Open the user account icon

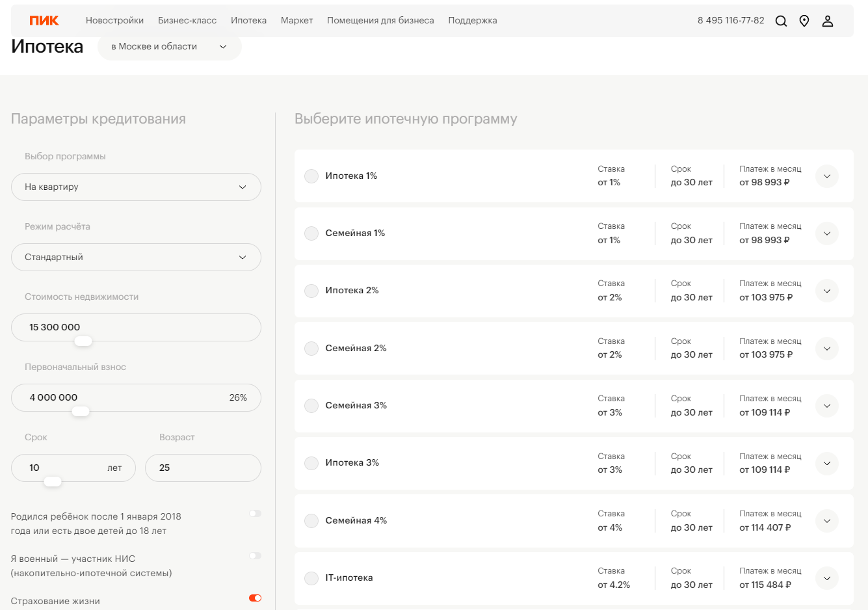click(x=828, y=21)
